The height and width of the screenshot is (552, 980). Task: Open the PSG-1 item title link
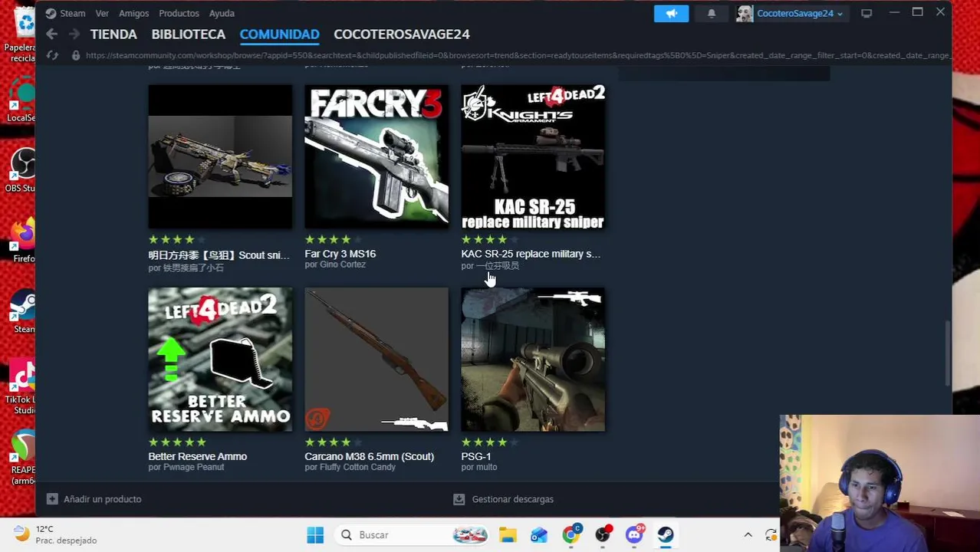(x=475, y=456)
